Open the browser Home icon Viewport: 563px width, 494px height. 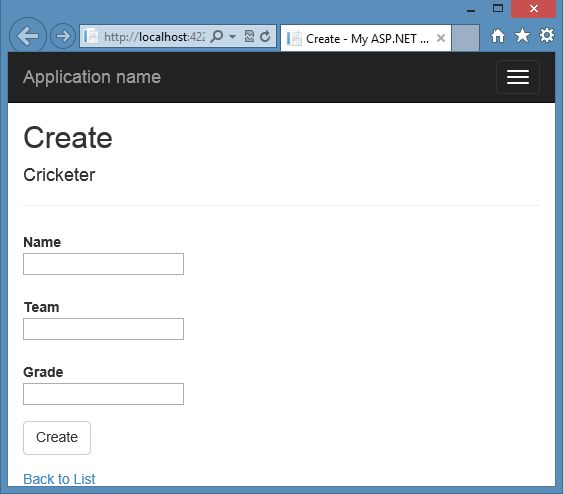498,36
